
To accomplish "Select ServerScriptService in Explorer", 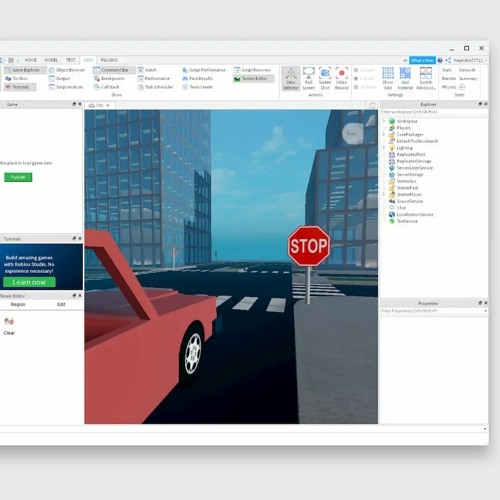I will click(x=411, y=168).
